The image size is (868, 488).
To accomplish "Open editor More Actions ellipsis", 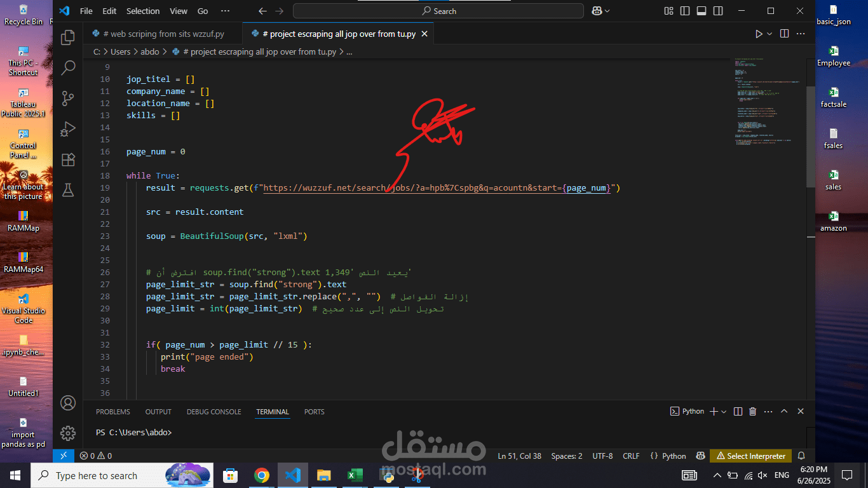I will 801,34.
